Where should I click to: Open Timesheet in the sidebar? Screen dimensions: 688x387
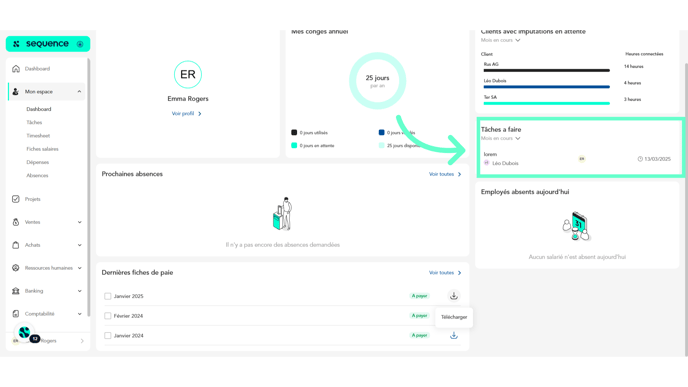click(38, 136)
